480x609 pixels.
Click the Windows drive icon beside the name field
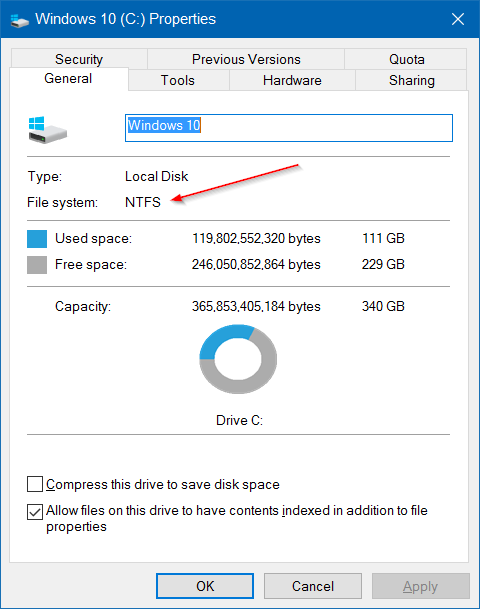47,130
